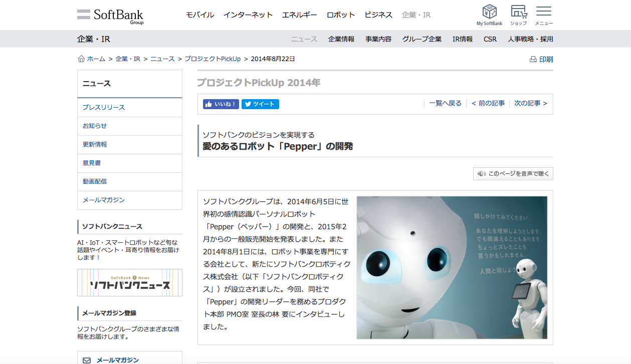Screen dimensions: 631x364
Task: Select モバイル in the top navigation
Action: pos(200,15)
